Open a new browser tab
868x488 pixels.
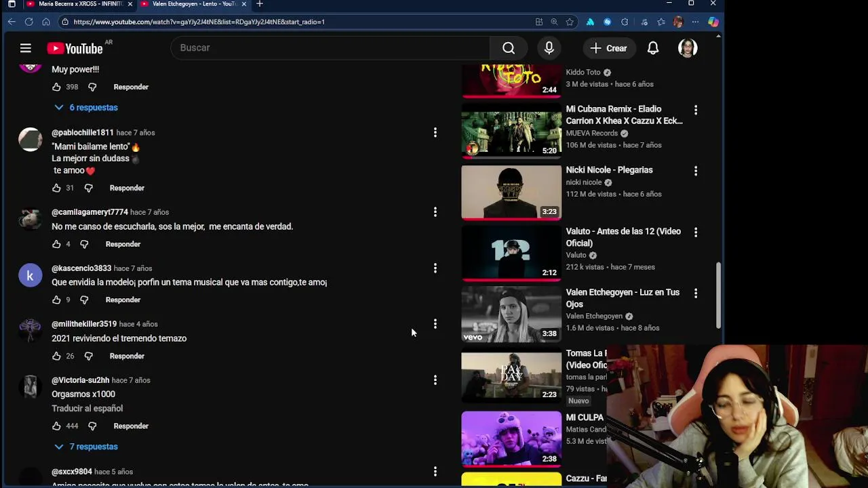click(259, 4)
